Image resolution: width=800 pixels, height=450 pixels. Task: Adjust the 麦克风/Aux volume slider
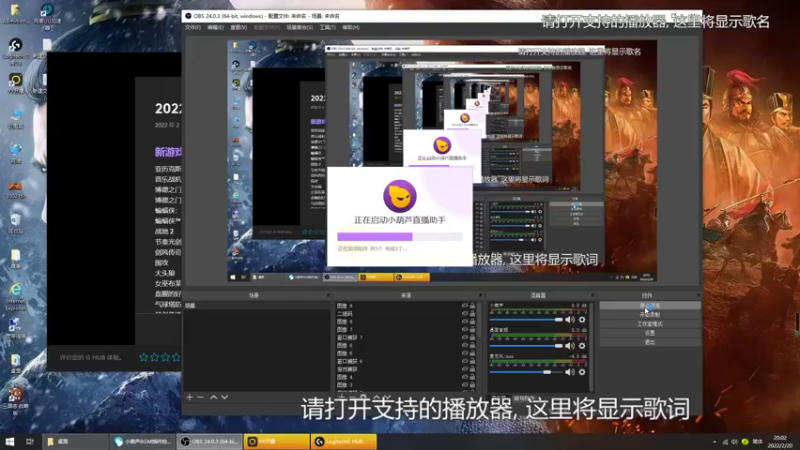click(526, 372)
